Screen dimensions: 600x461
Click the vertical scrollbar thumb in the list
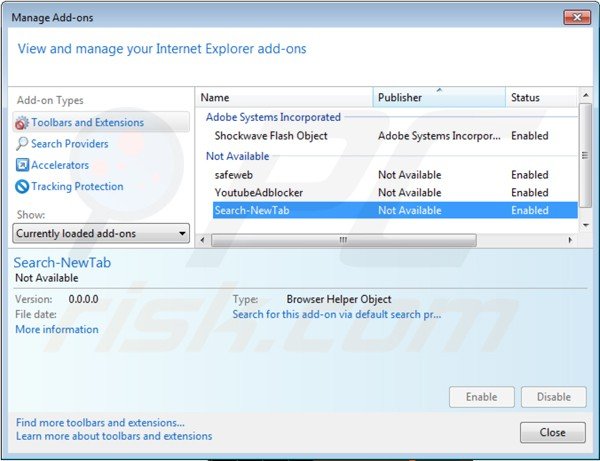click(x=585, y=155)
